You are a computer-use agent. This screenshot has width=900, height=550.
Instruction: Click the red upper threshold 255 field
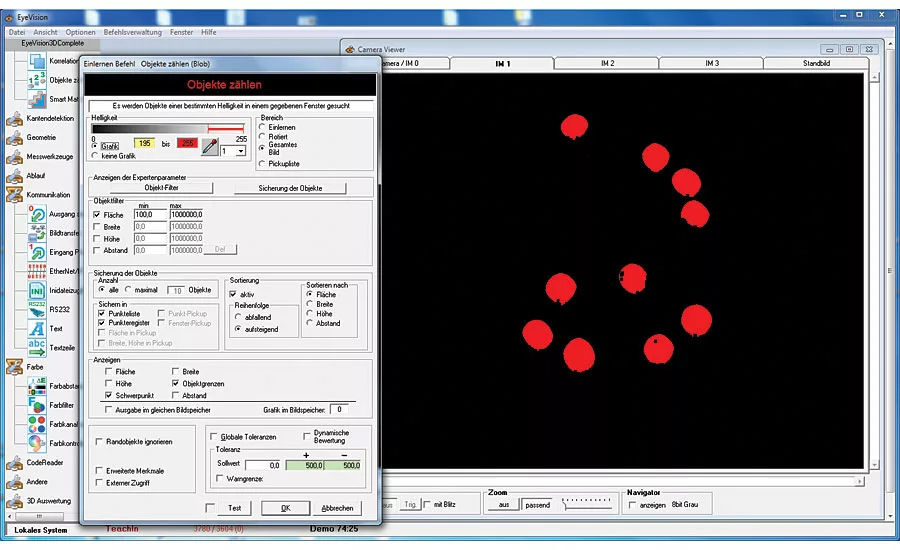pos(187,144)
